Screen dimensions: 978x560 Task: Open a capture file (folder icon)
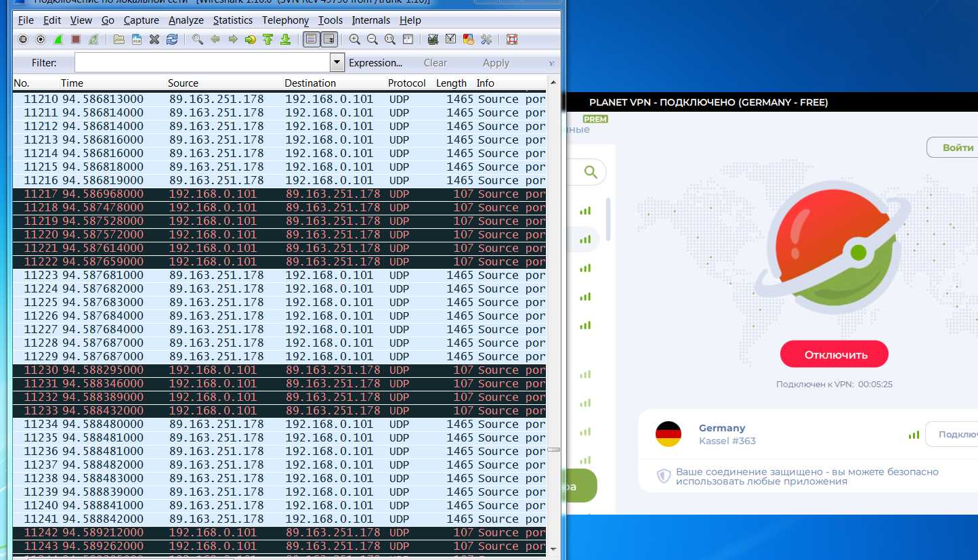point(119,39)
